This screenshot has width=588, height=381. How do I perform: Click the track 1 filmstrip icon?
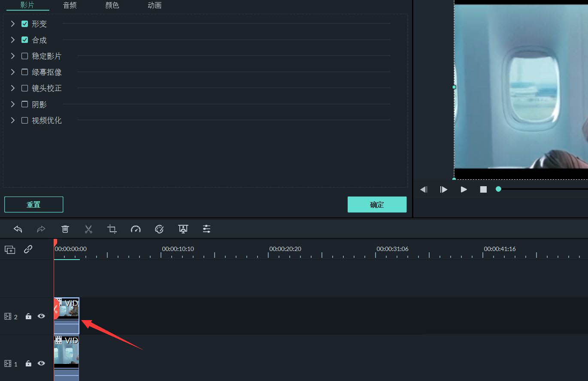(x=8, y=364)
